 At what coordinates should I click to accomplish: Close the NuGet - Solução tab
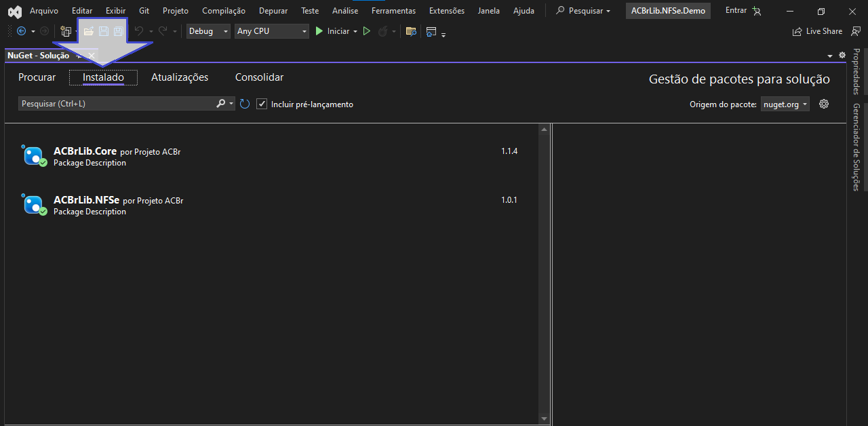(92, 56)
